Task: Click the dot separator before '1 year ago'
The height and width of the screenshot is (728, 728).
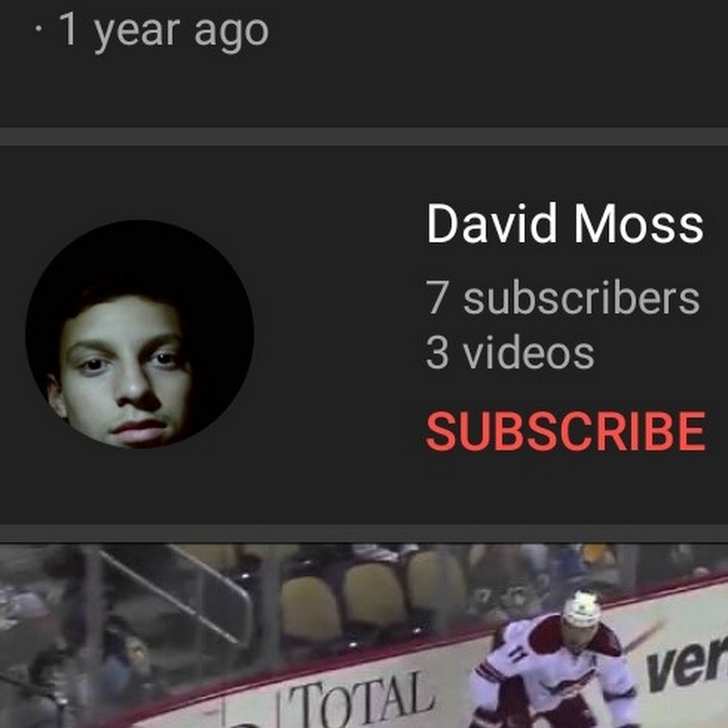Action: click(x=39, y=28)
